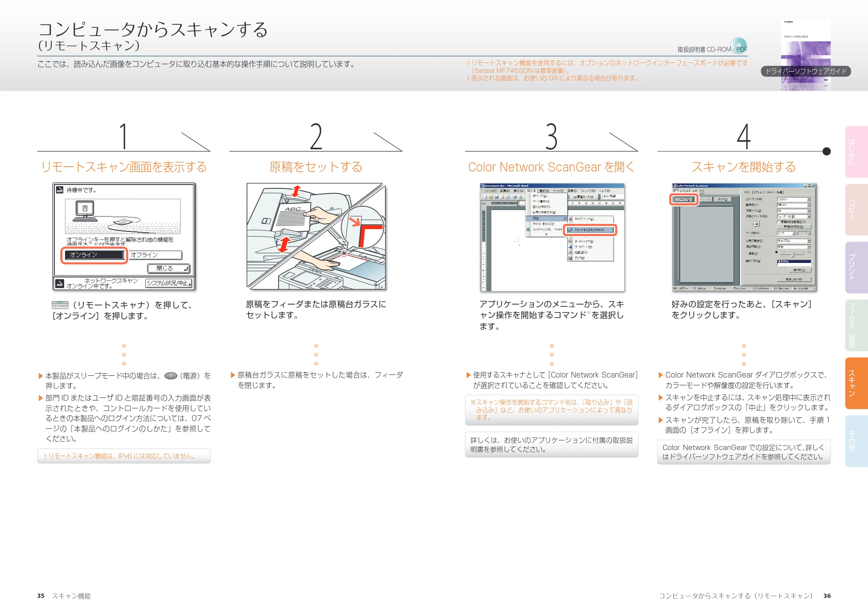Select the スキャン side tab
Image resolution: width=868 pixels, height=614 pixels.
tap(856, 383)
